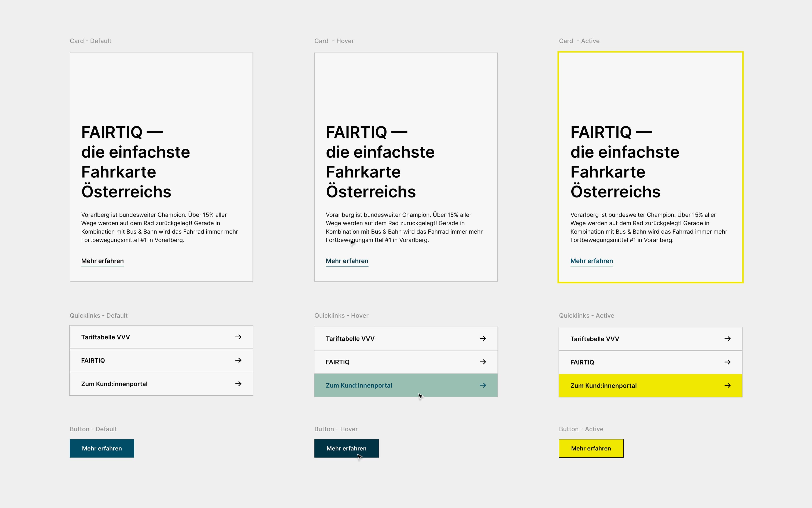
Task: Click the Card - Active label
Action: (579, 41)
